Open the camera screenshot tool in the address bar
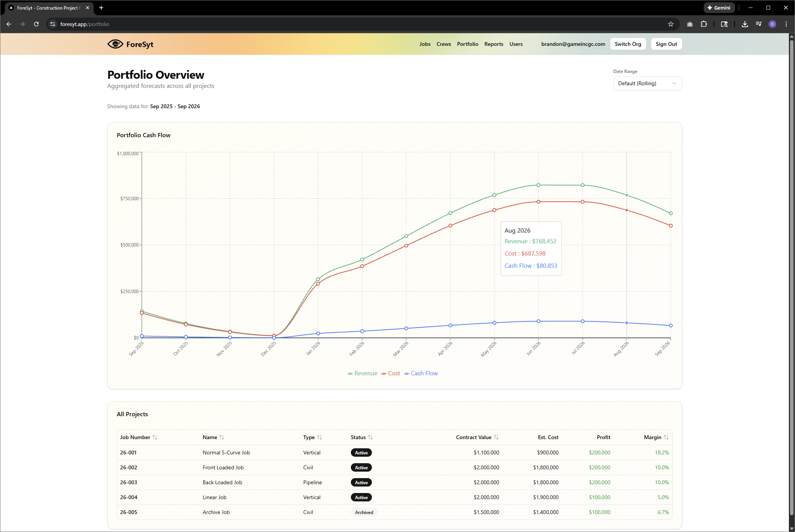 [690, 24]
